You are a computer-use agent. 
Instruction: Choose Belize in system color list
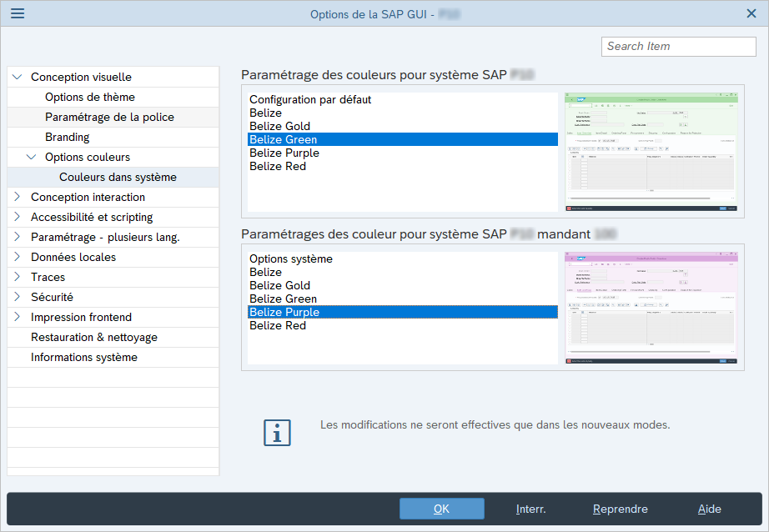tap(403, 113)
